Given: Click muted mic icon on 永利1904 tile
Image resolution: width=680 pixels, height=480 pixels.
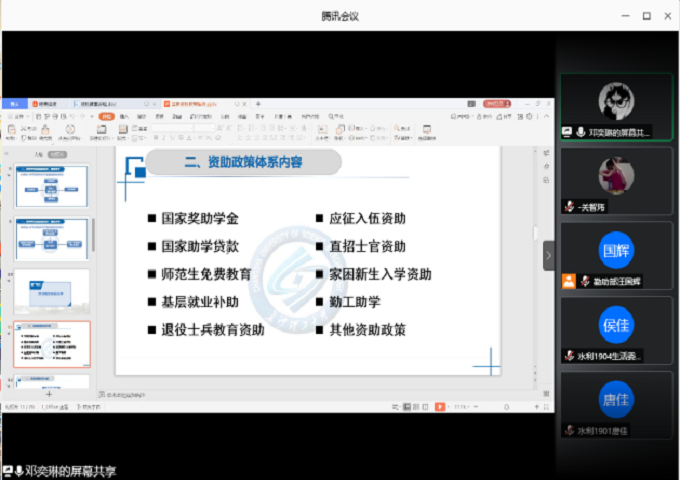Looking at the screenshot, I should click(x=568, y=356).
